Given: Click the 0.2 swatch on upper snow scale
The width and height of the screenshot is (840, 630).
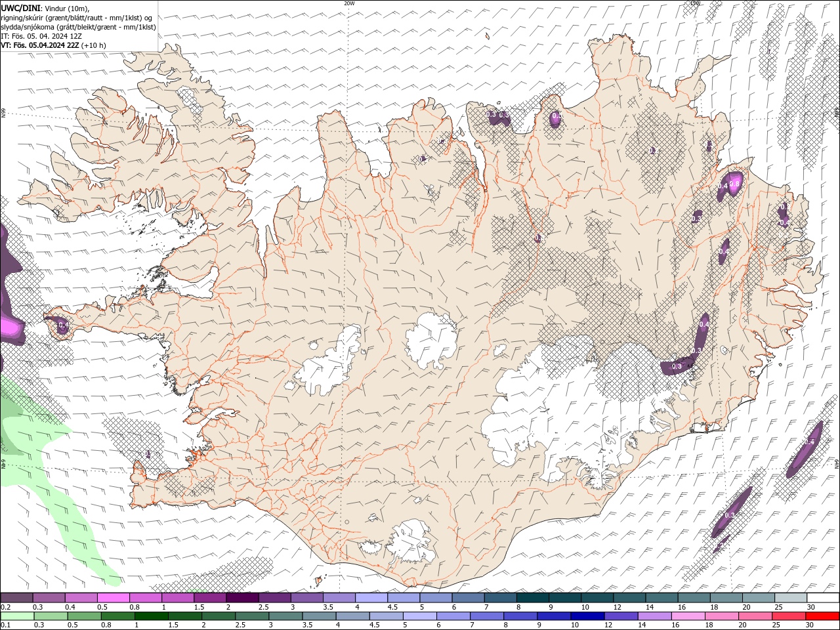Looking at the screenshot, I should click(16, 598).
